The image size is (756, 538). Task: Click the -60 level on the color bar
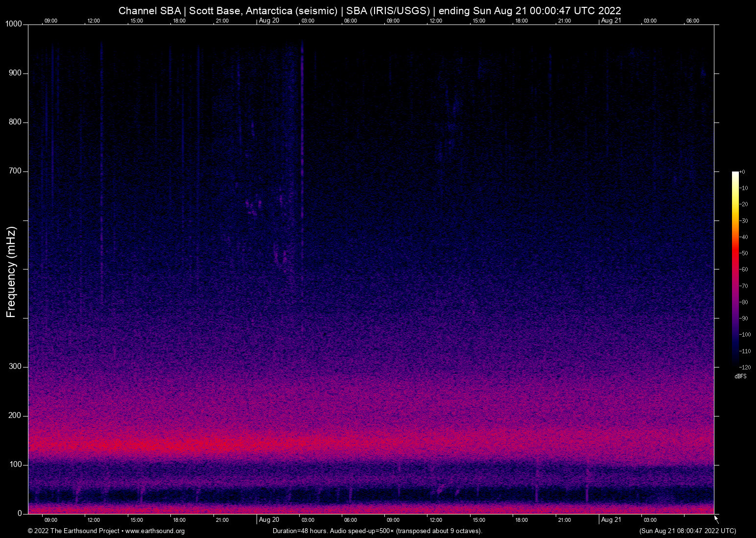click(743, 269)
